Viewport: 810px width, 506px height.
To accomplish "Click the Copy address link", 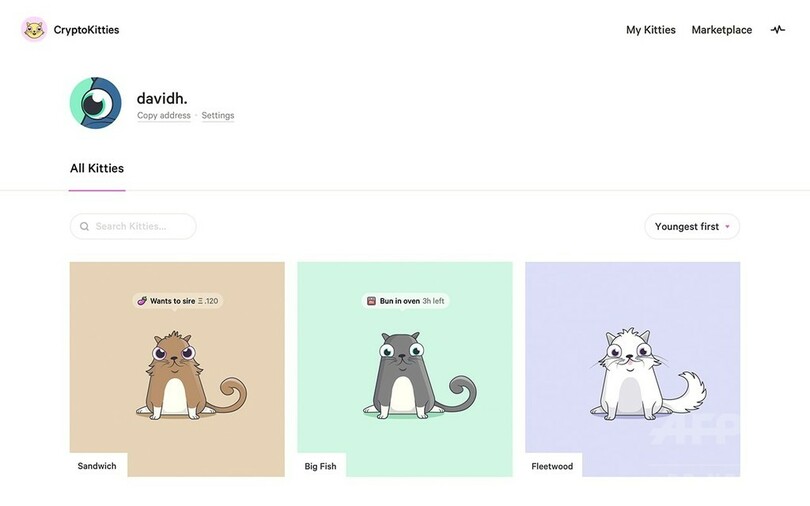I will click(164, 116).
